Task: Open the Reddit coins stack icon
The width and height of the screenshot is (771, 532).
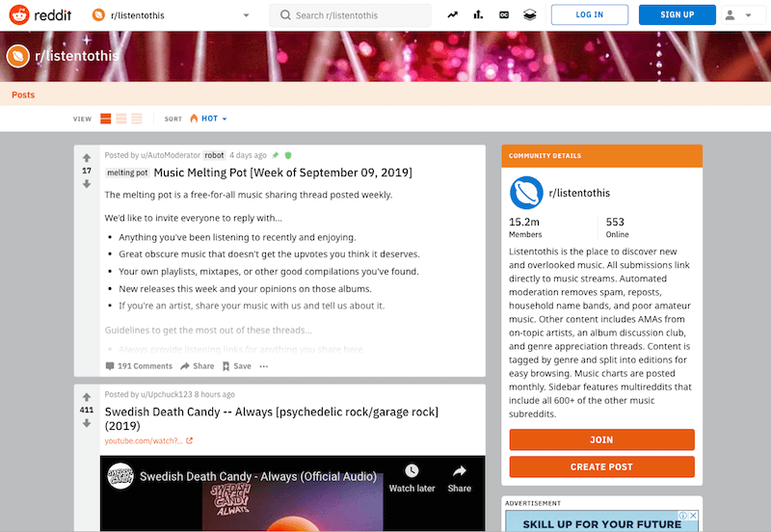Action: coord(529,14)
